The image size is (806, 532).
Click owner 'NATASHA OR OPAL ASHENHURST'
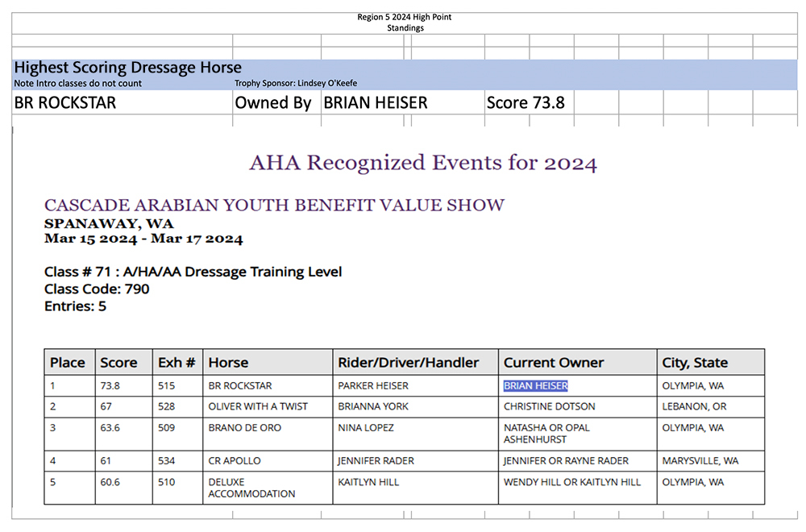tap(546, 434)
